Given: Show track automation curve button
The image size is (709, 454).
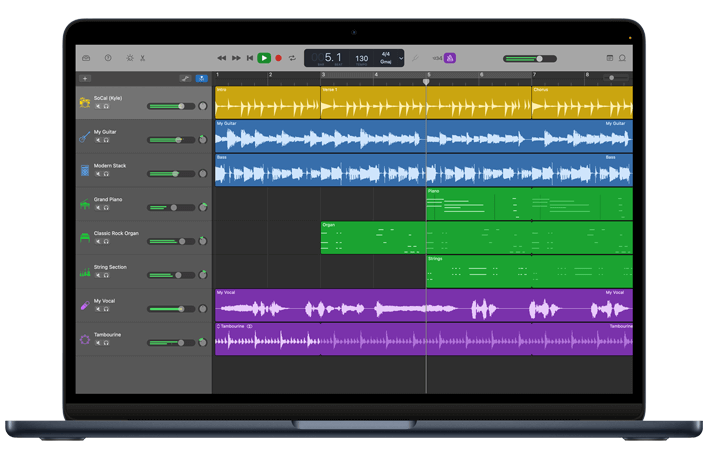Looking at the screenshot, I should pos(185,79).
